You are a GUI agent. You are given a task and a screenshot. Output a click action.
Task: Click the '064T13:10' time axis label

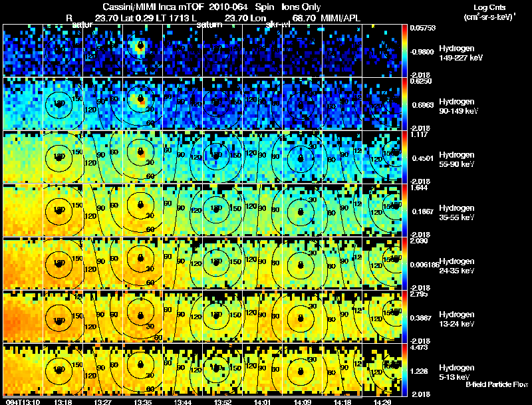point(23,402)
